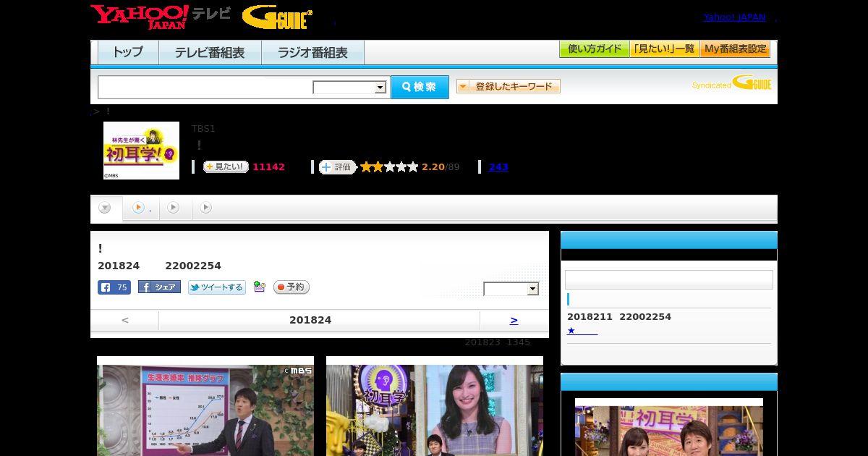Viewport: 868px width, 456px height.
Task: Open the ラジオ番組表 tab
Action: pos(312,52)
